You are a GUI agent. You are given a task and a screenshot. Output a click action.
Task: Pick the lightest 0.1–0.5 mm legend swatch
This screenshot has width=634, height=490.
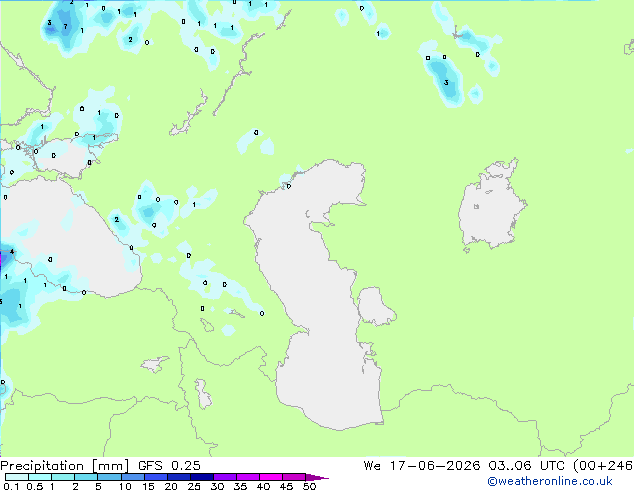(17, 477)
